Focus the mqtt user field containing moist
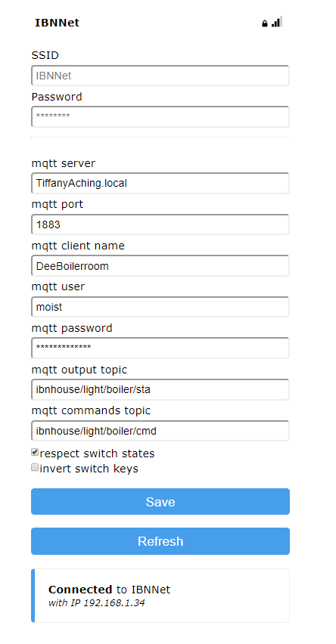Viewport: 336px width, 644px height. coord(160,307)
